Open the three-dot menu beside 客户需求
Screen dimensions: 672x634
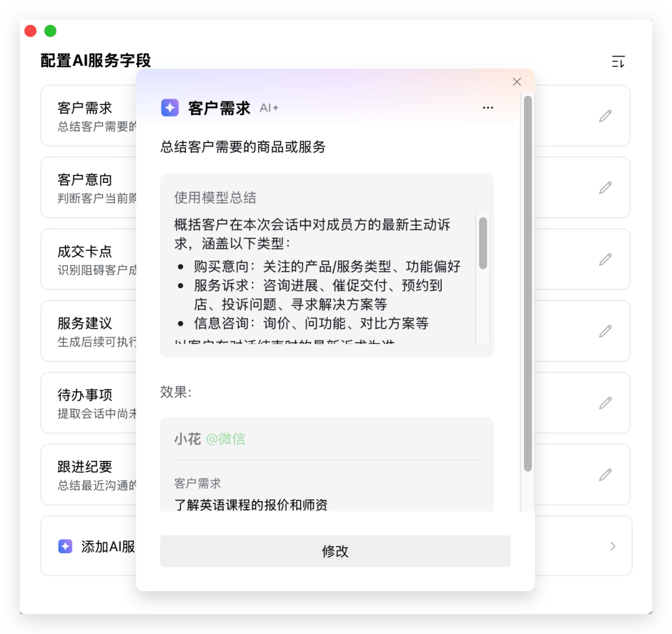pos(488,108)
